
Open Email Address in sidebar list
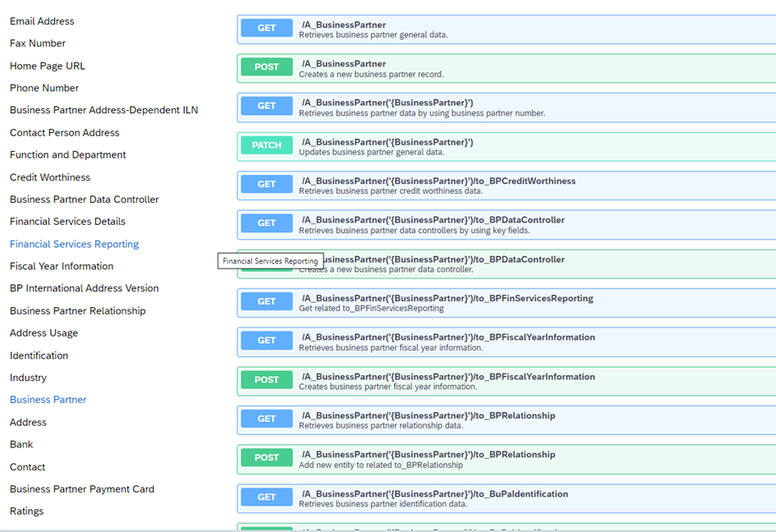point(42,21)
